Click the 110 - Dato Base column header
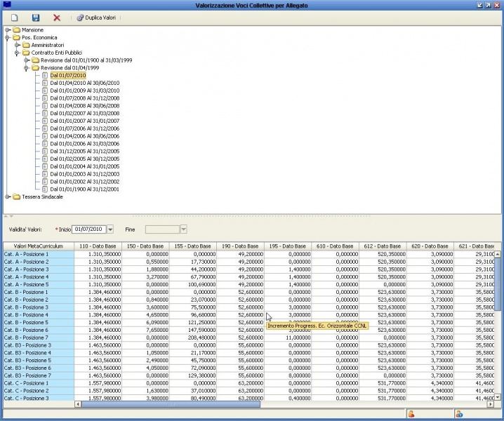This screenshot has width=504, height=421. click(97, 246)
